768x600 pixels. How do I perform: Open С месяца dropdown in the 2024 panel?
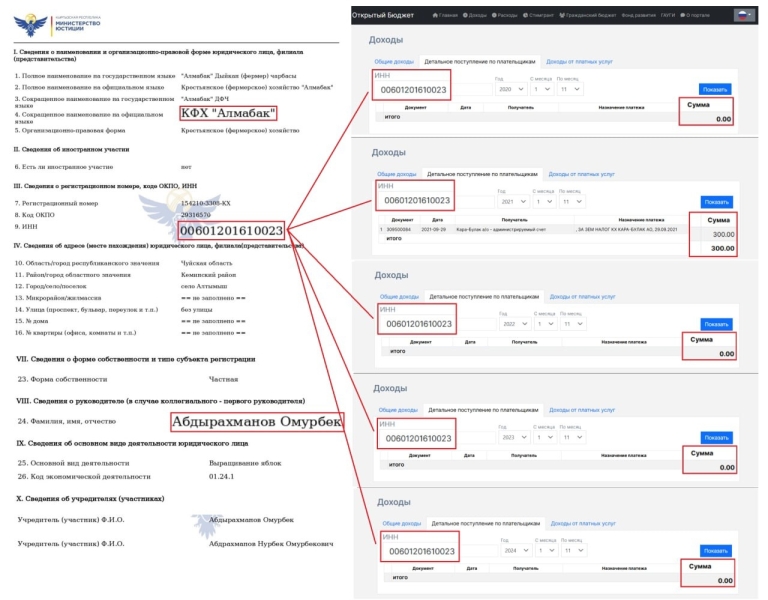pyautogui.click(x=547, y=550)
